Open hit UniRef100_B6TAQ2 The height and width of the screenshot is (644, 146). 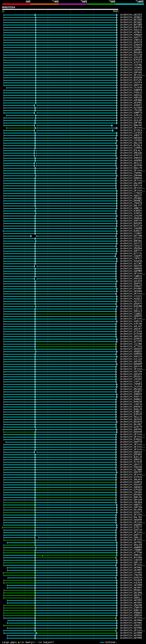[x=131, y=22]
